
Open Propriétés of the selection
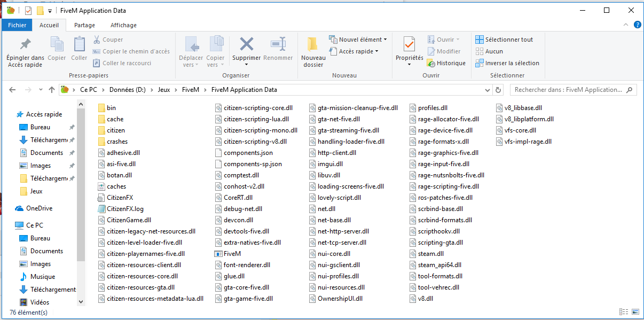click(x=409, y=51)
